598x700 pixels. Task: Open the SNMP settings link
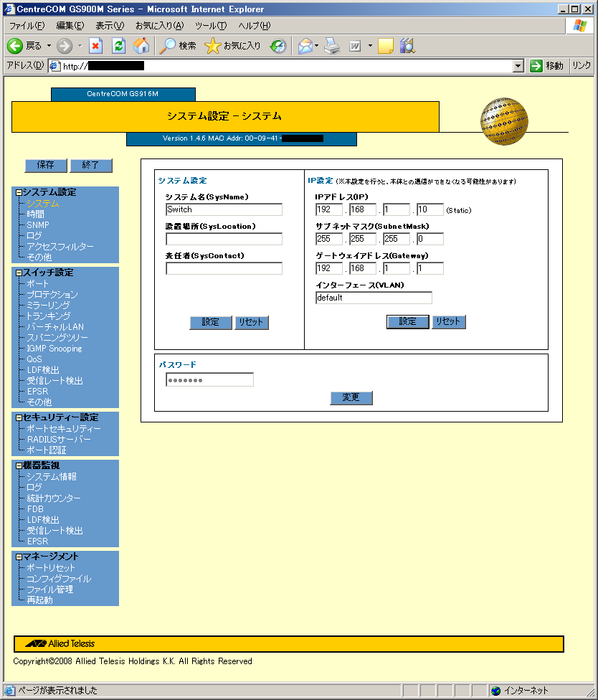click(x=38, y=225)
